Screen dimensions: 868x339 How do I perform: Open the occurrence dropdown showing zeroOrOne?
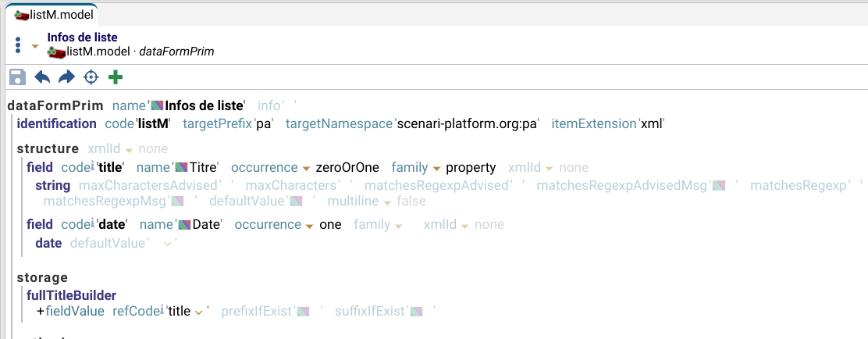pyautogui.click(x=309, y=169)
